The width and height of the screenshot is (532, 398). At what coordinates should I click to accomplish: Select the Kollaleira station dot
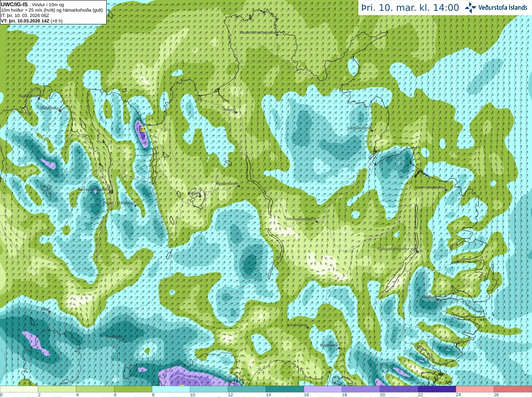[437, 300]
